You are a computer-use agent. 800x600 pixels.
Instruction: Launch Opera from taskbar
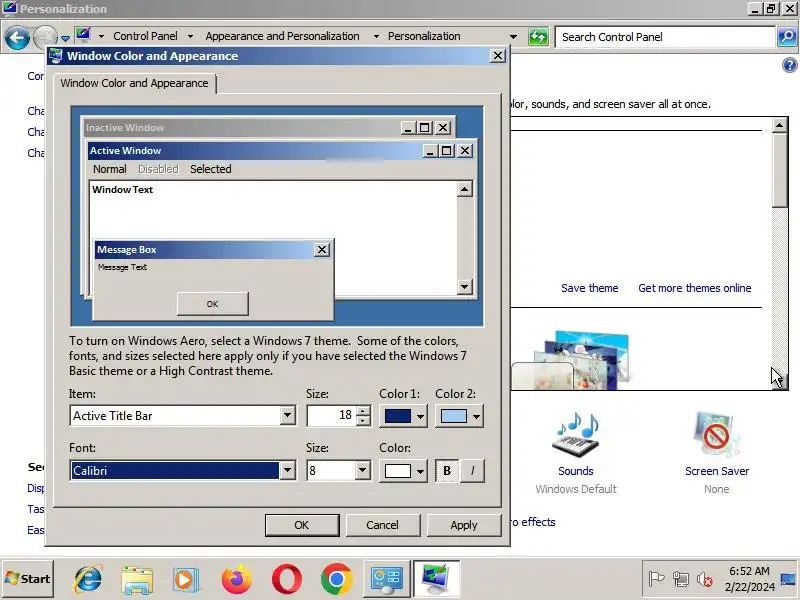[287, 580]
